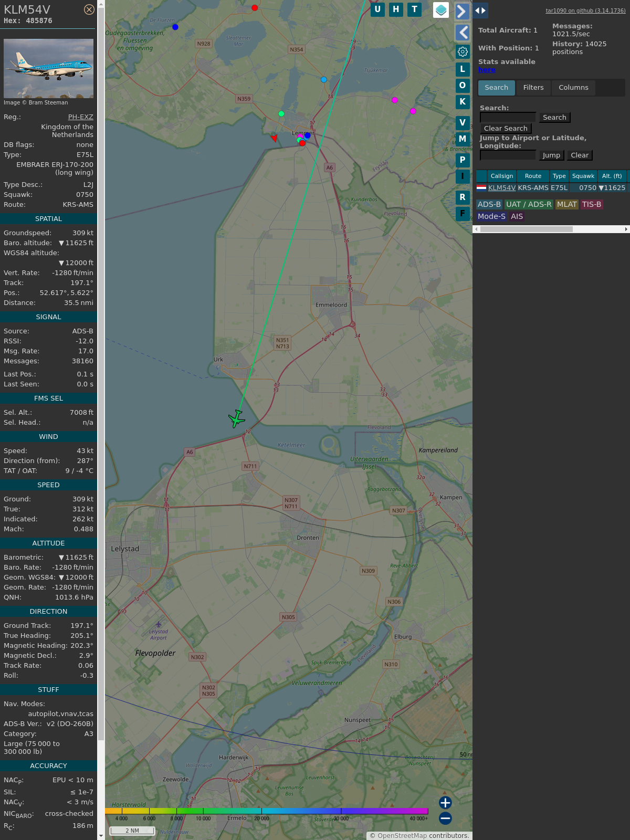Sort the table by Callsign column

[x=502, y=176]
